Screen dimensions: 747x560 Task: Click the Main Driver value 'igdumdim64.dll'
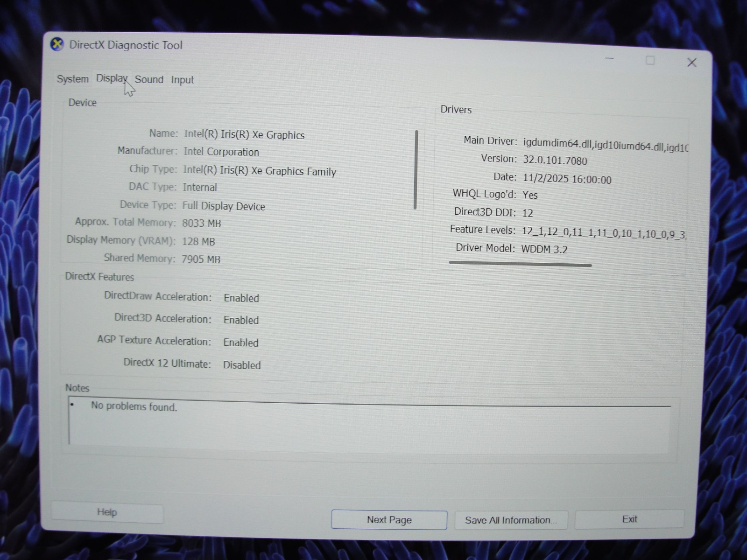tap(557, 143)
